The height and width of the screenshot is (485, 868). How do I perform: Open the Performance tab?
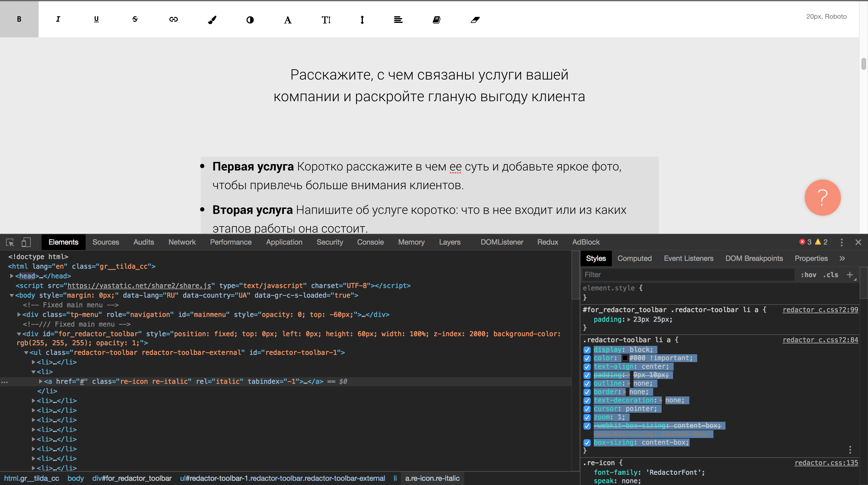coord(231,242)
